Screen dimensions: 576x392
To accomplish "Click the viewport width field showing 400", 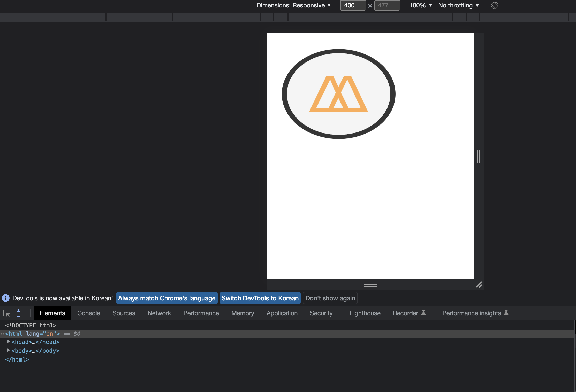I will tap(353, 5).
